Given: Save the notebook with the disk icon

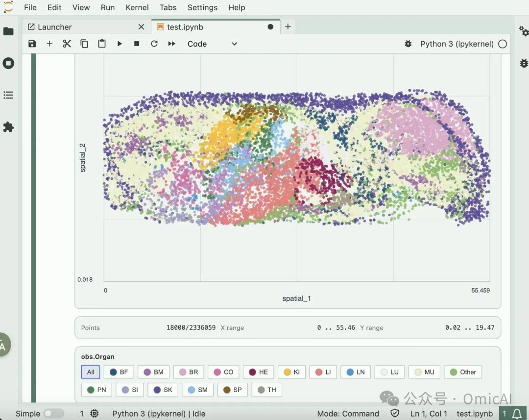Looking at the screenshot, I should click(x=32, y=44).
